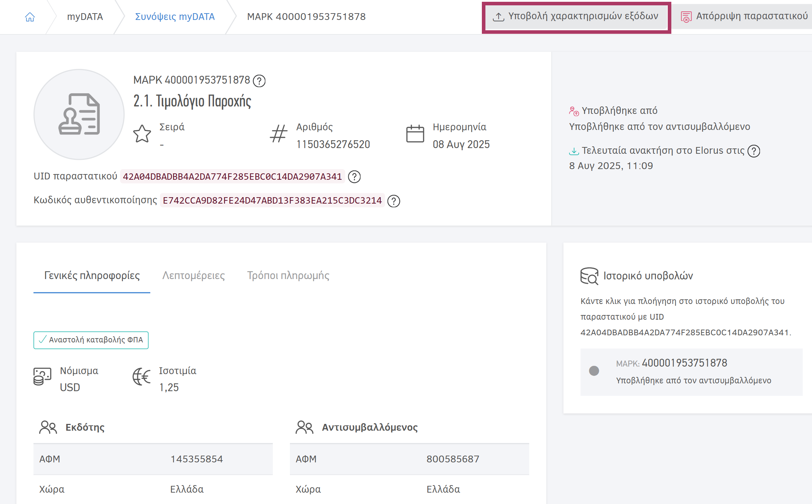Open help icon next to Τελευταία ανάκτηση
This screenshot has height=504, width=812.
[754, 151]
